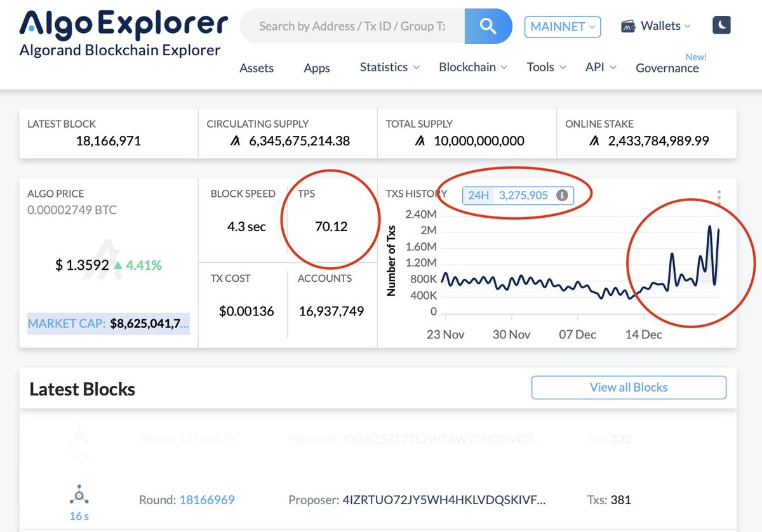Click the MARKET CAP label
Image resolution: width=762 pixels, height=532 pixels.
coord(66,324)
